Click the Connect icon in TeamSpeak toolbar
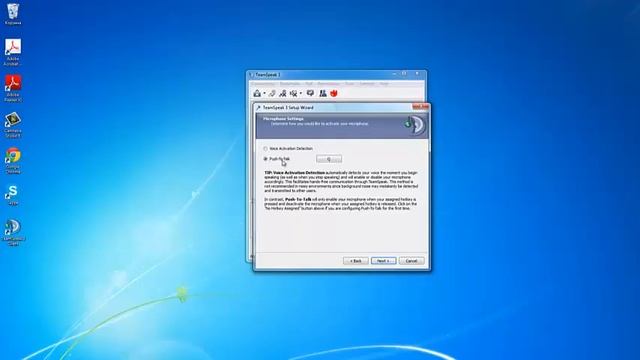640x360 pixels. (257, 93)
